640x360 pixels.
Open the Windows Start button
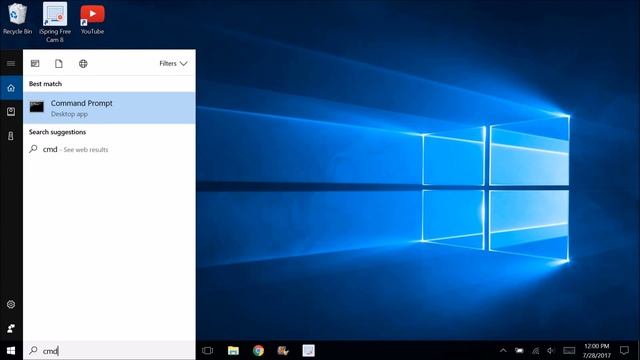11,350
